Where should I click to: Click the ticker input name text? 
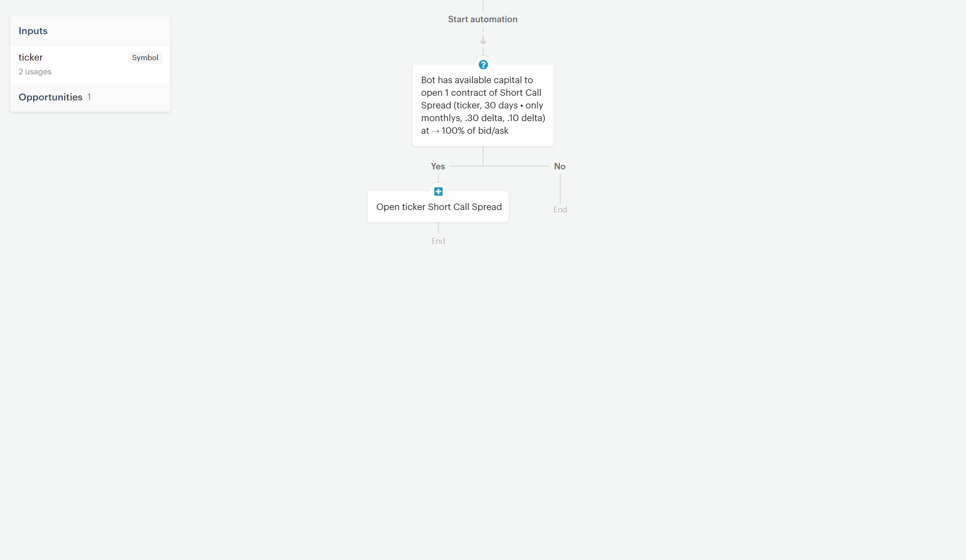click(31, 57)
